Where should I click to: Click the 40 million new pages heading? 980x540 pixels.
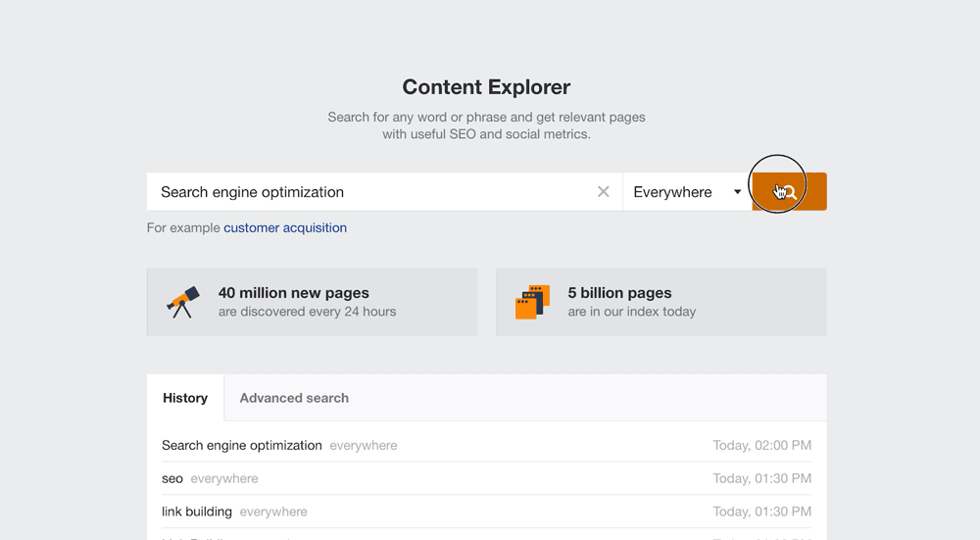294,293
